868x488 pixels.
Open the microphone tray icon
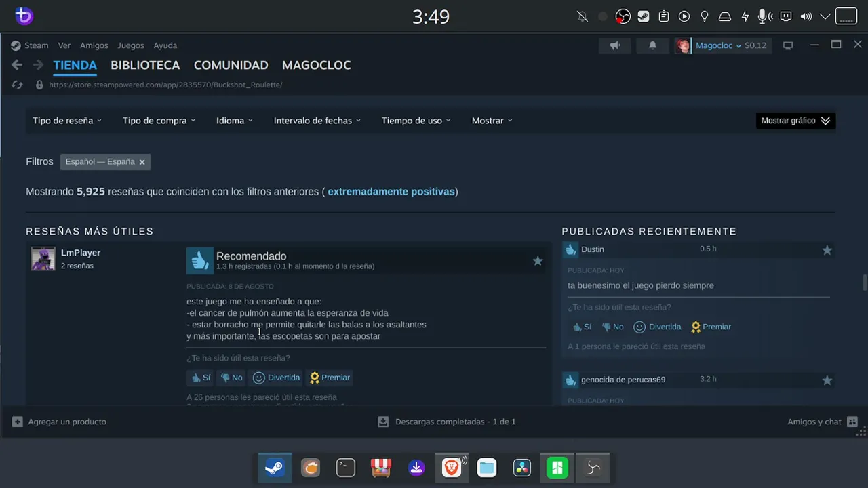point(766,16)
